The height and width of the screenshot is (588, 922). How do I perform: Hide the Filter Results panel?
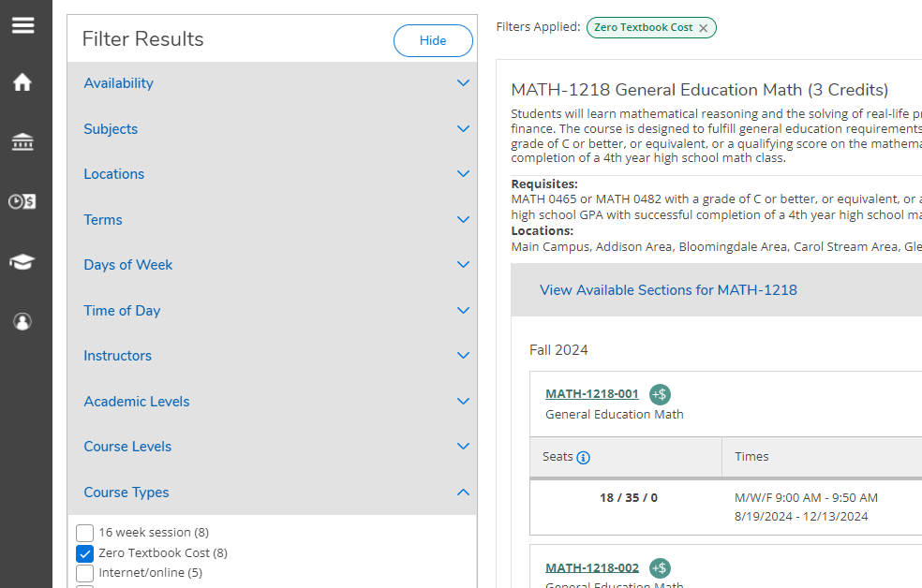pos(433,40)
